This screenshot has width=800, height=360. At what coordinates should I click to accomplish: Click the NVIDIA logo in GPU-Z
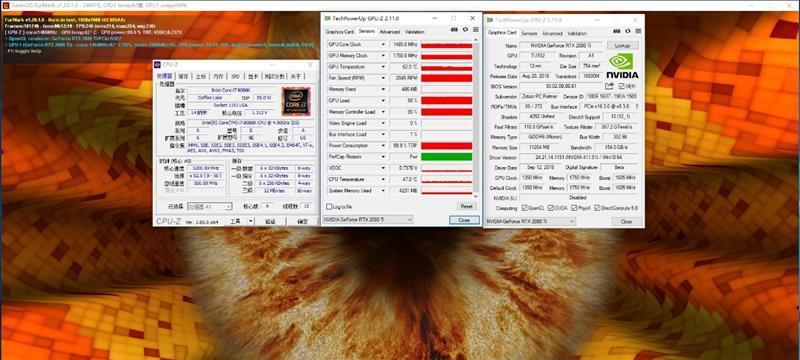[622, 66]
